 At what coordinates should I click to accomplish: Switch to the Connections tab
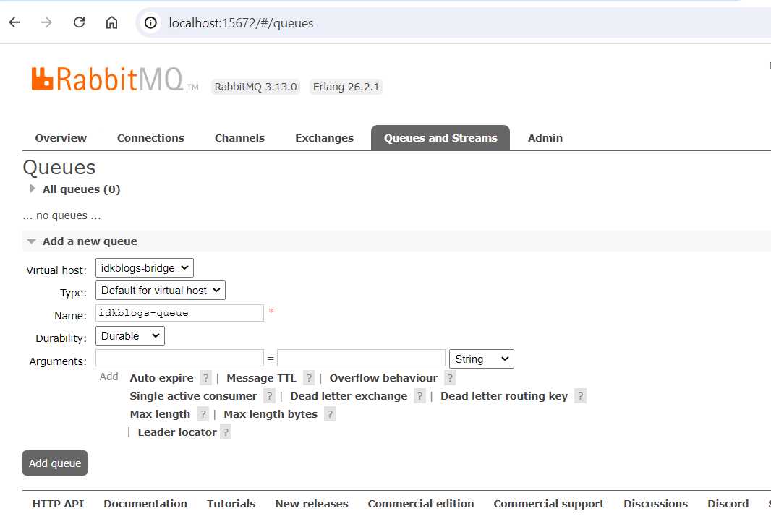tap(150, 138)
